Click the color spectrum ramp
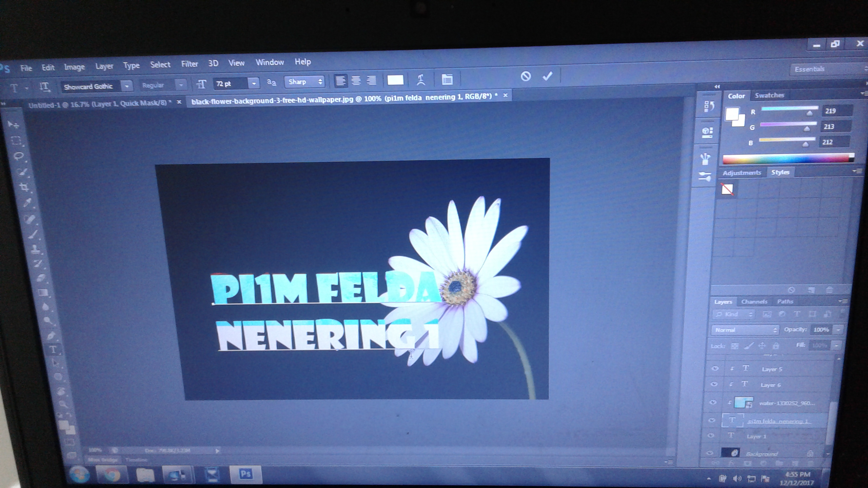 (x=788, y=159)
